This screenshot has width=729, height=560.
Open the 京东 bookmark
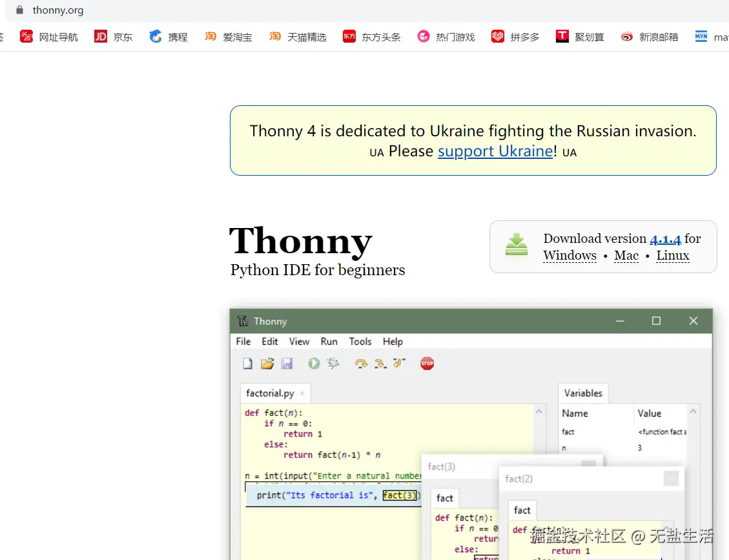click(113, 37)
